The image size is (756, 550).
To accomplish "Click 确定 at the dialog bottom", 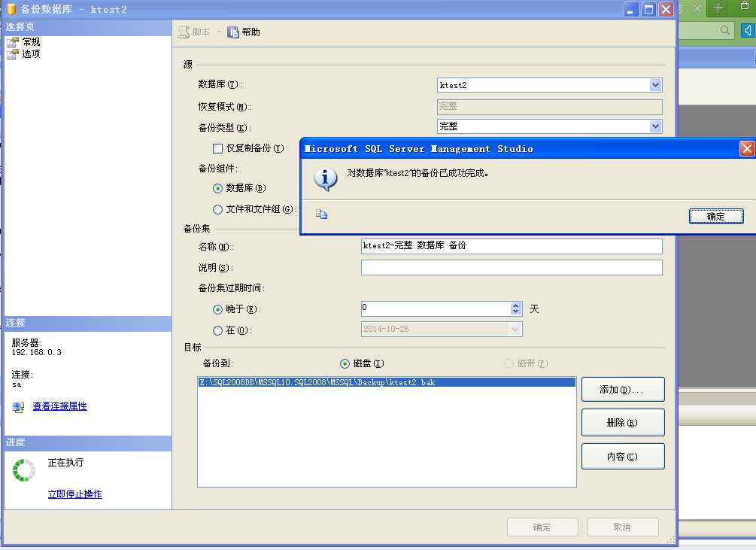I will (x=542, y=527).
